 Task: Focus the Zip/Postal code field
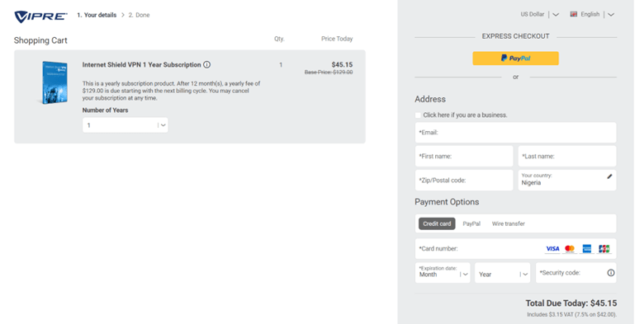[464, 180]
